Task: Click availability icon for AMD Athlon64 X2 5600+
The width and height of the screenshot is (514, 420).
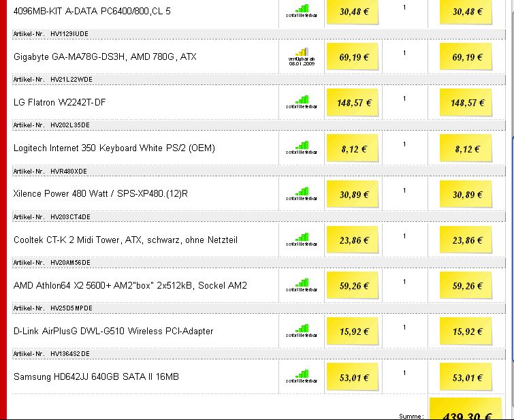Action: (302, 285)
